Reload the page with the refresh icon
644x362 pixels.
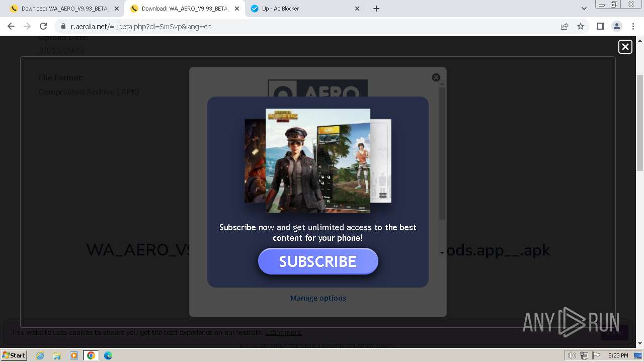43,26
